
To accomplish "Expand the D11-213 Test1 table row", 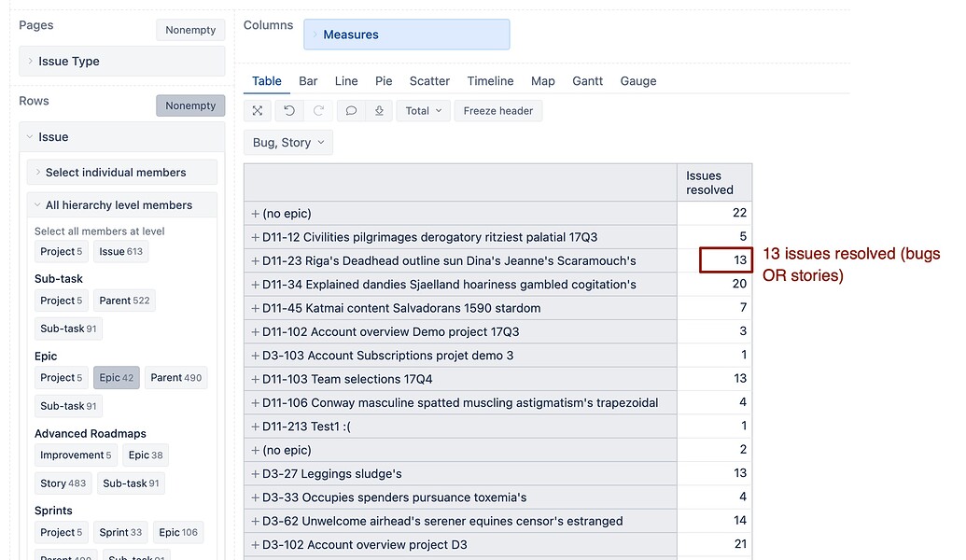I will (x=255, y=427).
